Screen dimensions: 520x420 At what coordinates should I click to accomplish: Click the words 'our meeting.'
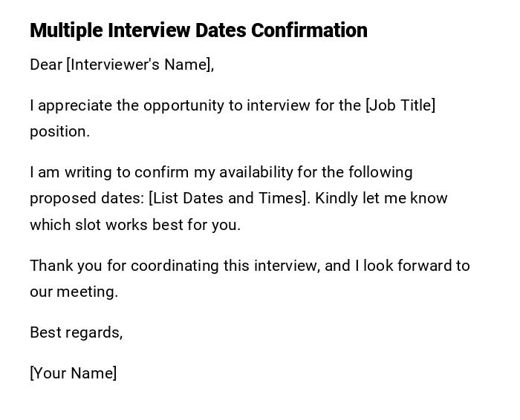[74, 292]
